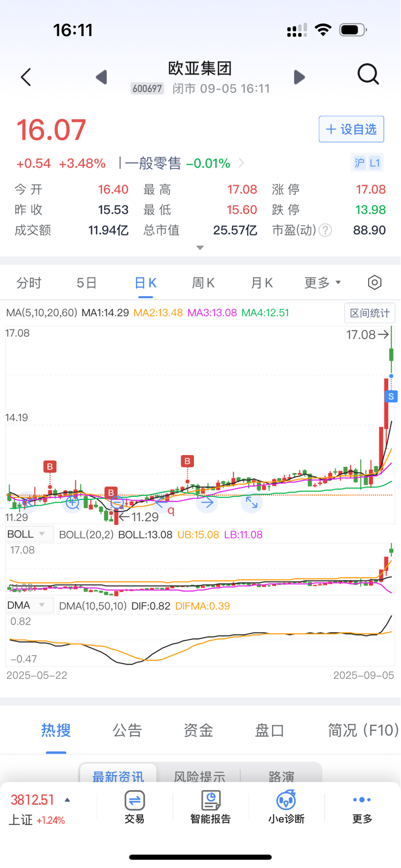Switch to 5日 chart tab

tap(87, 283)
